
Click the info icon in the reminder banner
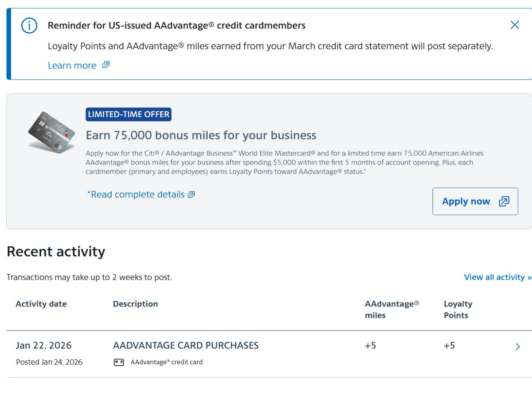coord(29,26)
